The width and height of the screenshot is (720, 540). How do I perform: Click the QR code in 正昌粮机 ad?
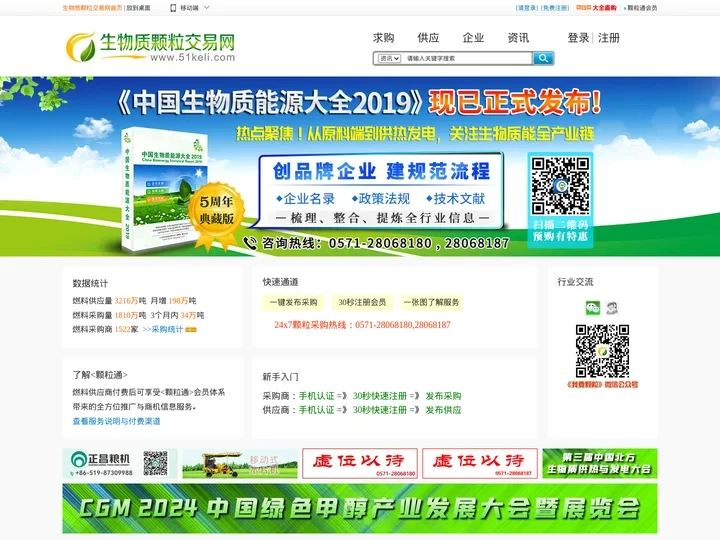[156, 463]
